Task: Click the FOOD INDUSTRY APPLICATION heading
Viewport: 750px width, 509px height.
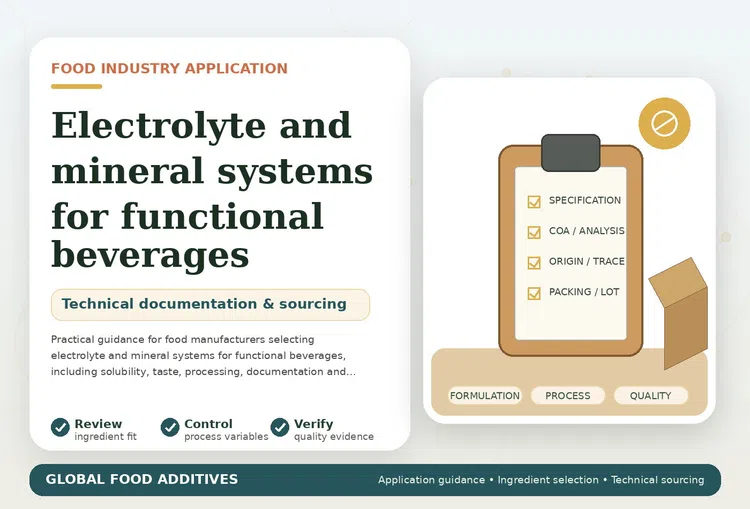Action: [169, 68]
